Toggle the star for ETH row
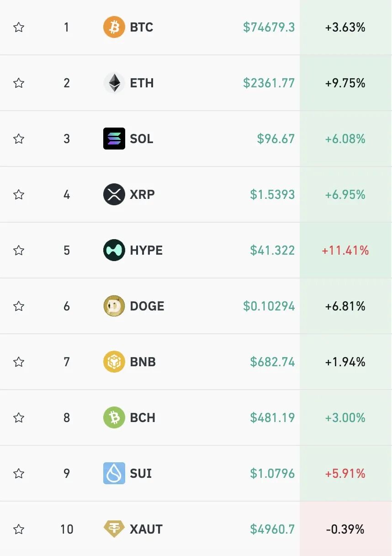Viewport: 392px width, 556px height. [x=19, y=83]
